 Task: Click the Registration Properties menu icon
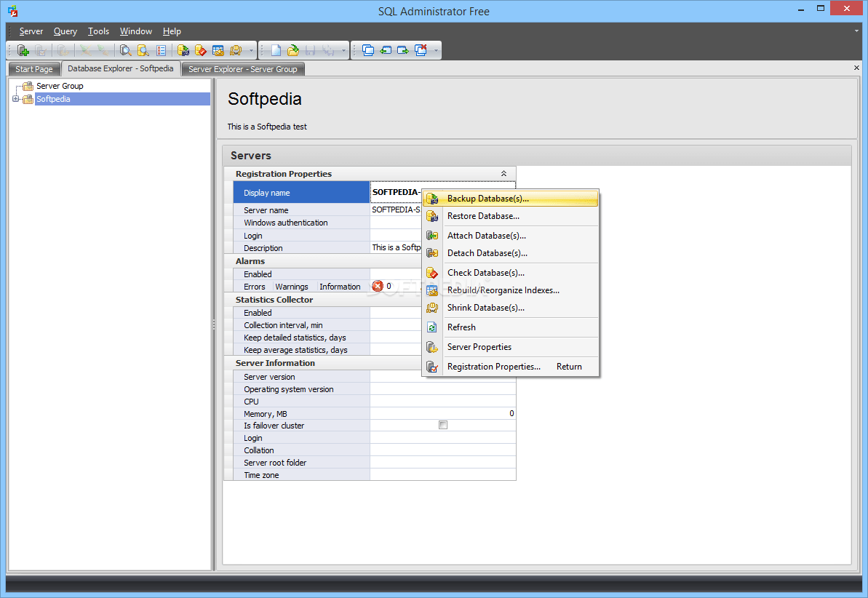click(432, 367)
